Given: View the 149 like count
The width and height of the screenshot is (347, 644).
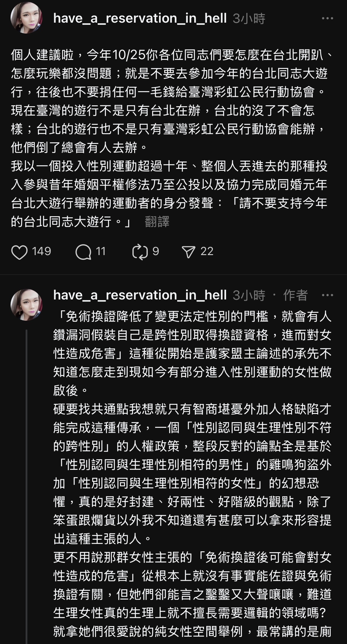Looking at the screenshot, I should click(x=41, y=252).
